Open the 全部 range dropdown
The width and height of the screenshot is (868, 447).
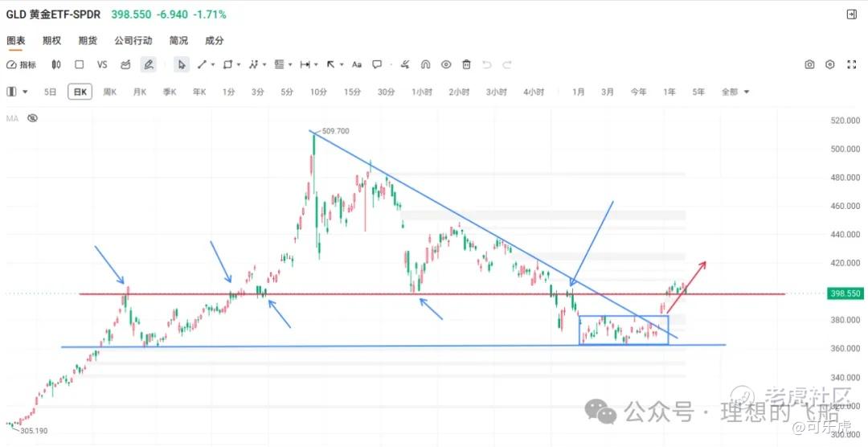click(x=735, y=92)
